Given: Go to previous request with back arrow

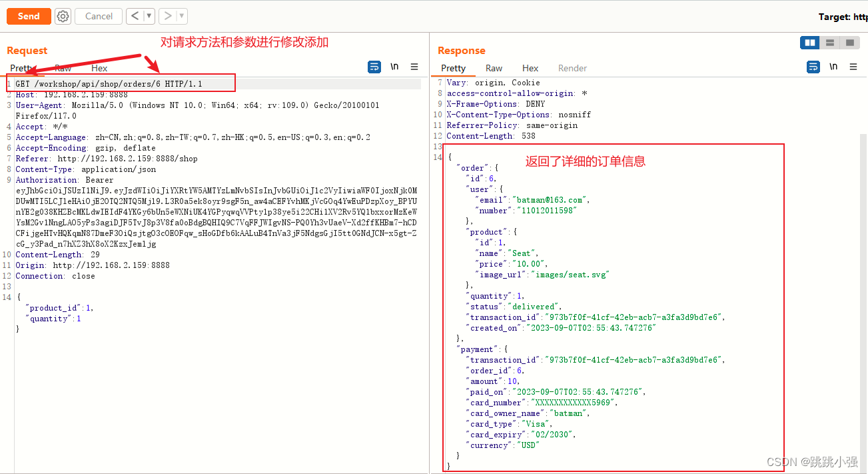Looking at the screenshot, I should point(135,16).
